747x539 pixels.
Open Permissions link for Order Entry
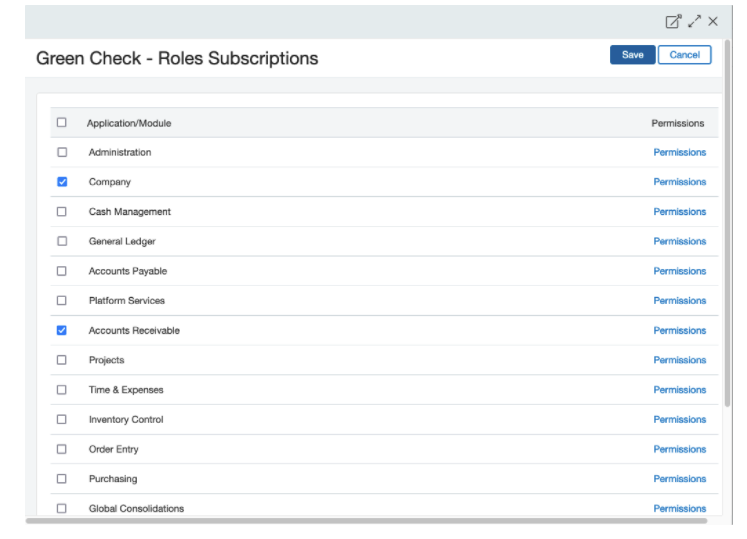679,449
